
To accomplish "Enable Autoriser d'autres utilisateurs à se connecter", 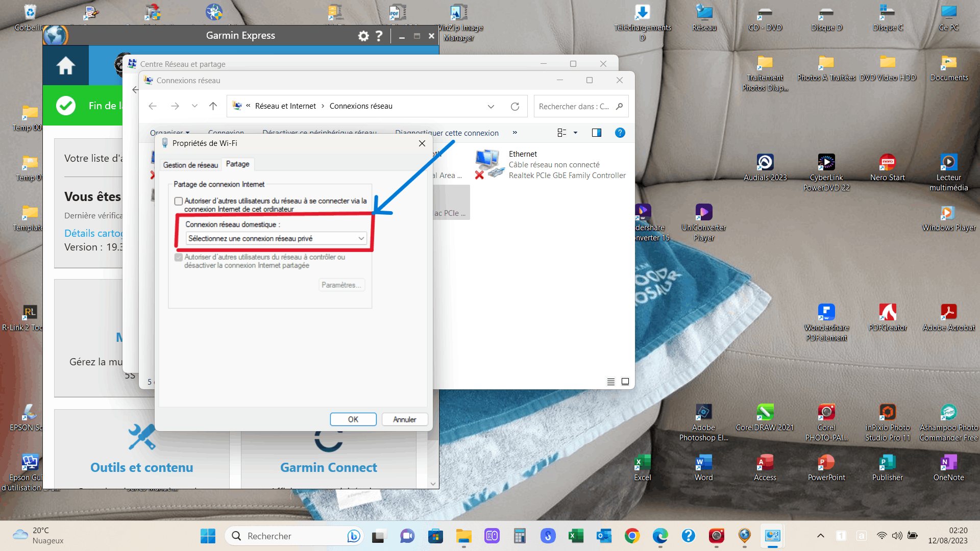I will click(x=179, y=201).
